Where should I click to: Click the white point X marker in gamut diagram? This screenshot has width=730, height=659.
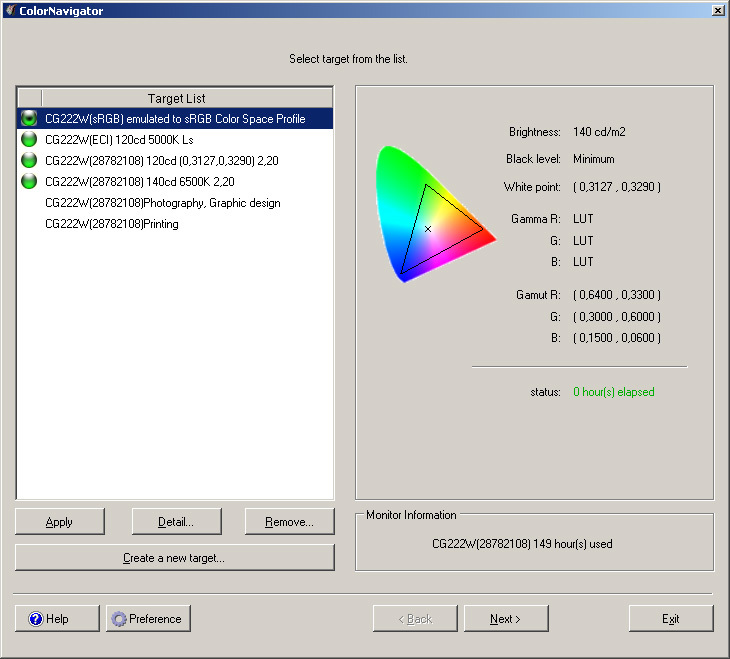[428, 229]
